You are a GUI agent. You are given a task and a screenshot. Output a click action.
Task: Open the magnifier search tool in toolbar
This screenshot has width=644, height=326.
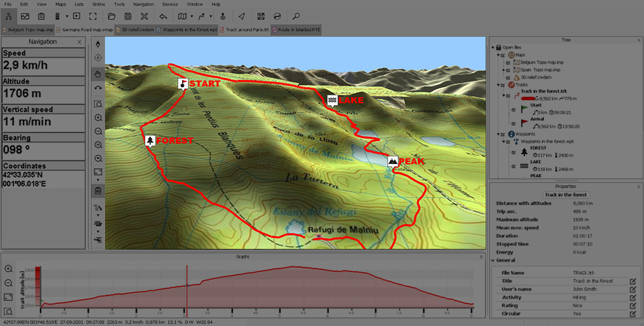click(296, 15)
